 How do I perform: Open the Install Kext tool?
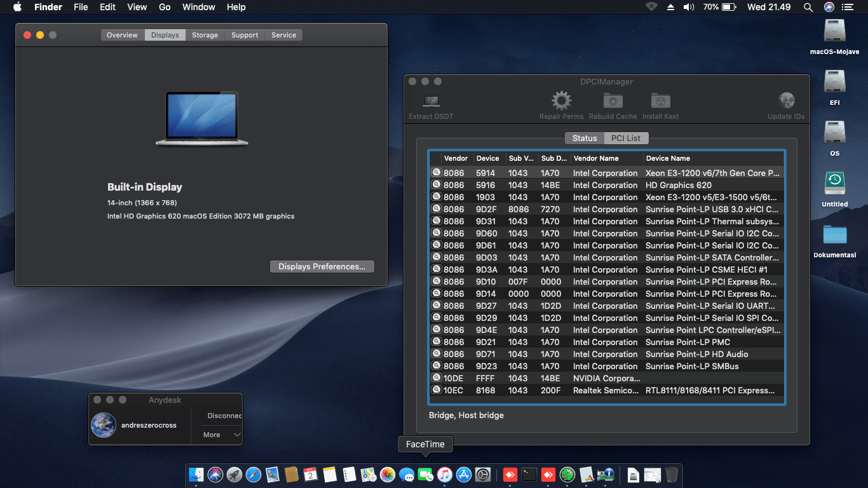pos(661,102)
